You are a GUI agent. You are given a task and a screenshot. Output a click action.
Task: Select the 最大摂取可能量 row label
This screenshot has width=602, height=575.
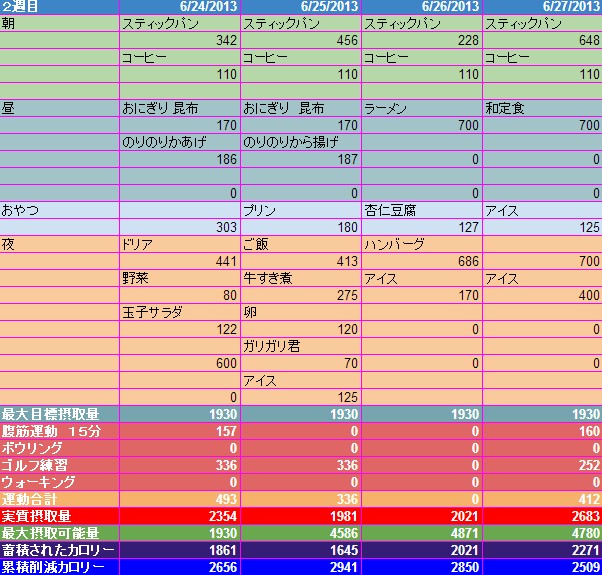pyautogui.click(x=59, y=533)
